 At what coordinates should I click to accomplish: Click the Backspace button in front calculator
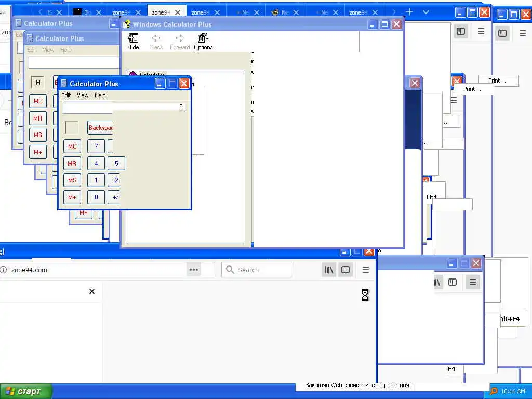click(100, 128)
